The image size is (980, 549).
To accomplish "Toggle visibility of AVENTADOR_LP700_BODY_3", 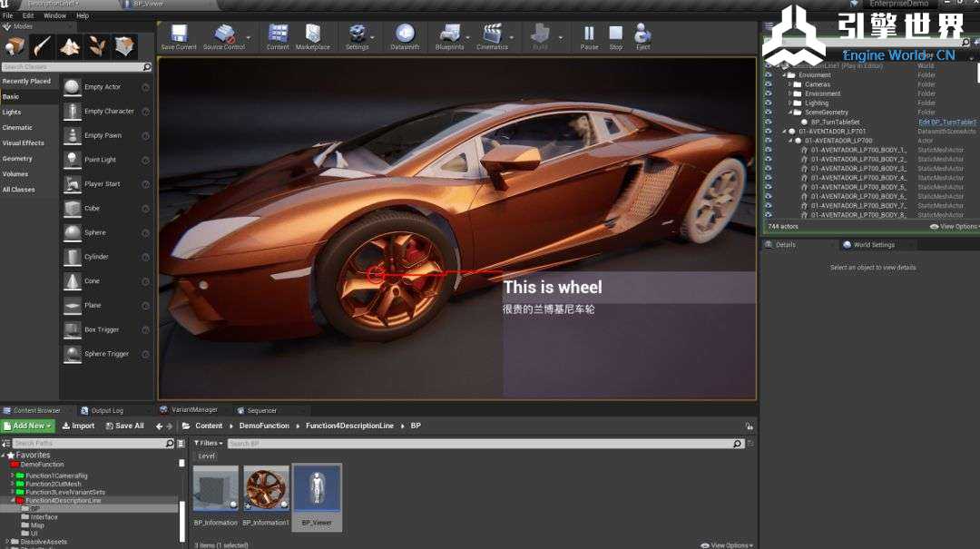I will pos(769,168).
